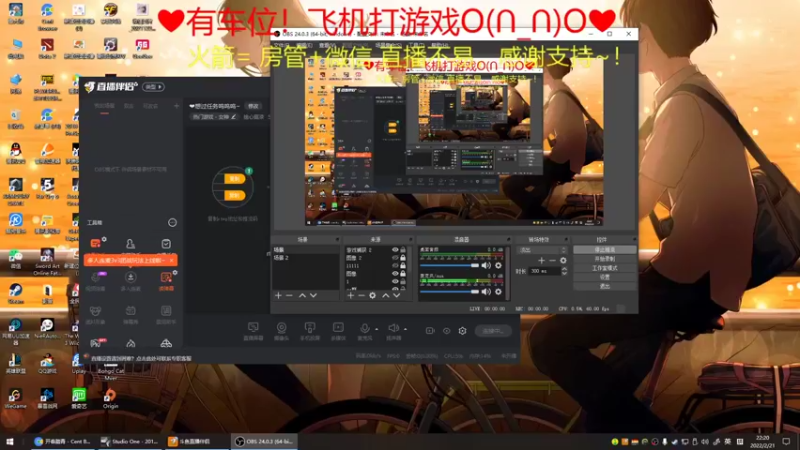Adjust transition duration stepper arrows
Image resolution: width=800 pixels, height=450 pixels.
point(564,271)
